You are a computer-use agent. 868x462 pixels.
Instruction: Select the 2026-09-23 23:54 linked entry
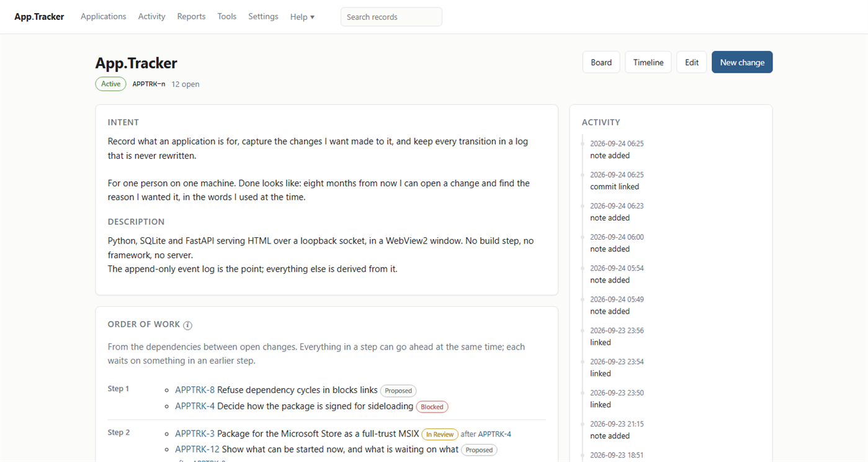point(617,367)
